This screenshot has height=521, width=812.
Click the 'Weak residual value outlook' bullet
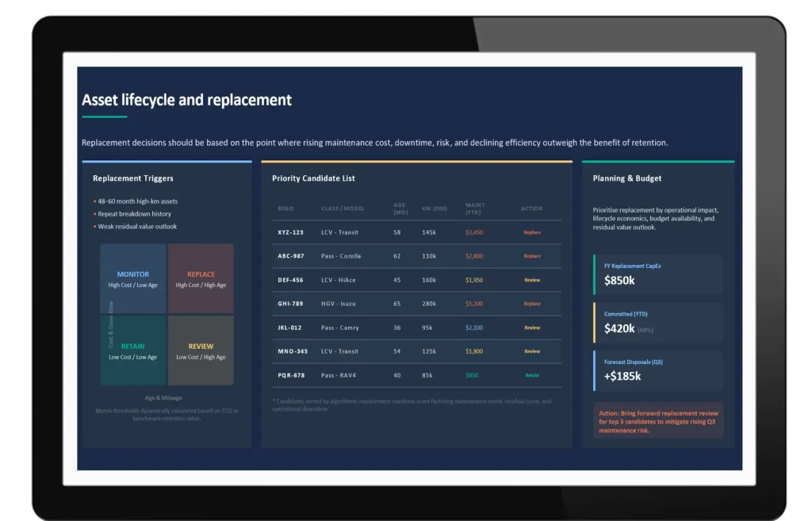137,226
